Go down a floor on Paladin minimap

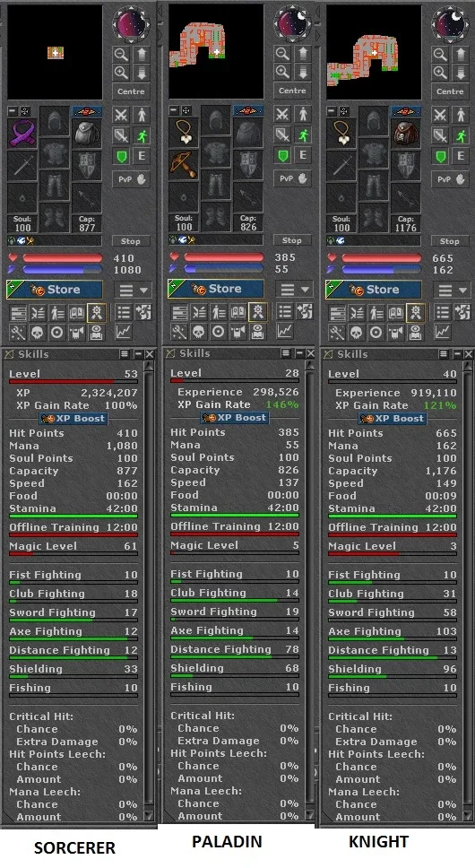[302, 72]
